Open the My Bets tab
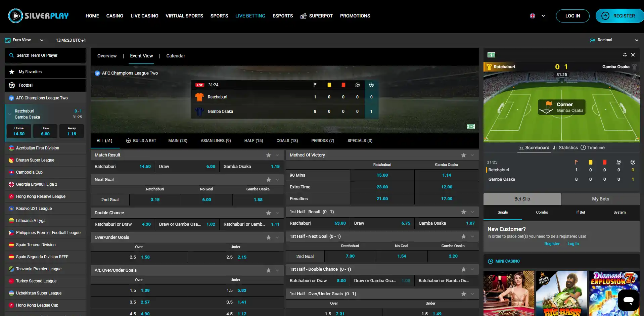644x316 pixels. tap(600, 199)
